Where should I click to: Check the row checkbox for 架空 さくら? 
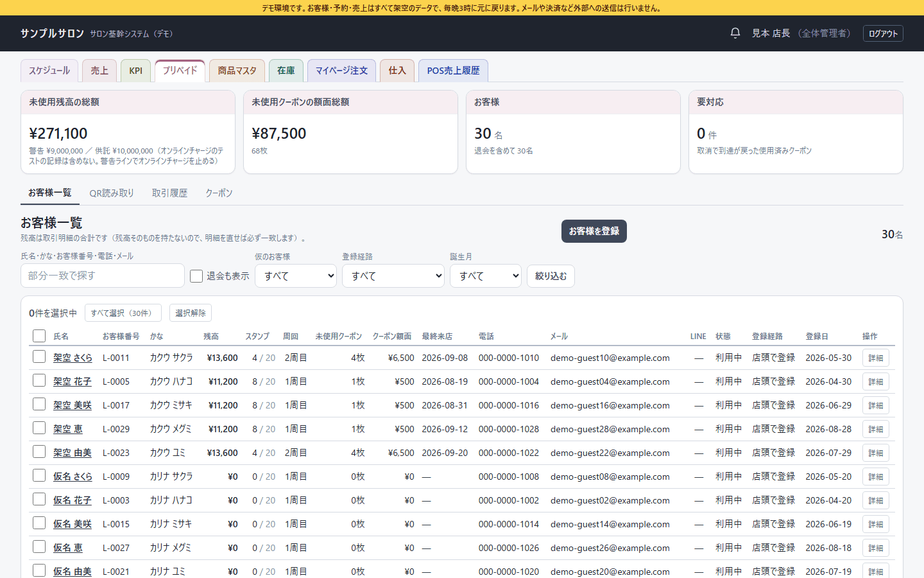[x=39, y=357]
